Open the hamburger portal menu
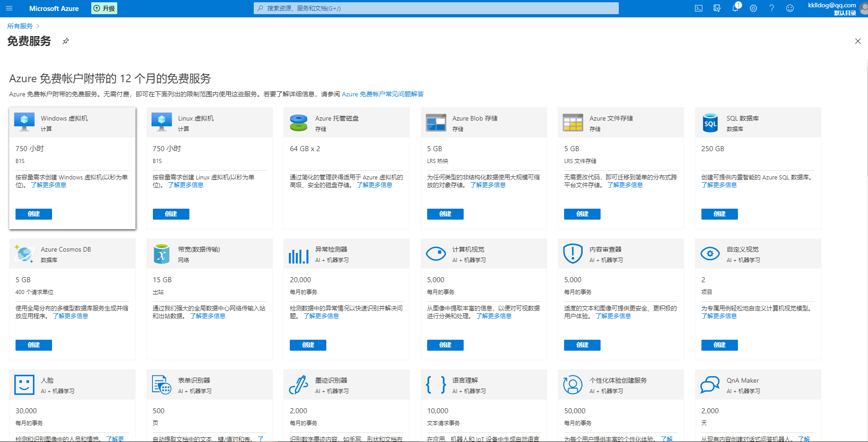Image resolution: width=868 pixels, height=442 pixels. tap(9, 8)
